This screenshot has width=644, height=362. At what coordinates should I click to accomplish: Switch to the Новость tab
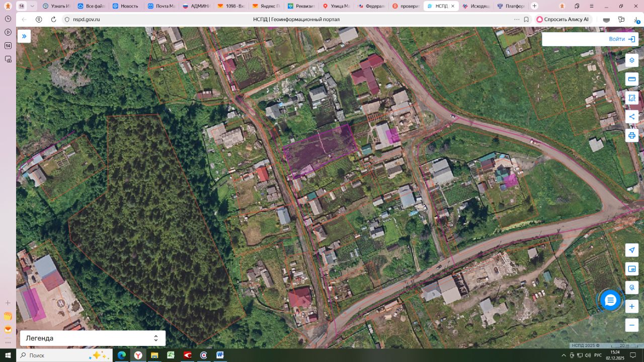click(x=126, y=6)
